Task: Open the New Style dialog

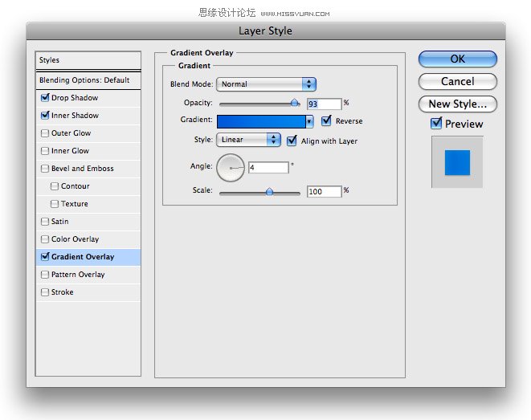Action: (x=458, y=104)
